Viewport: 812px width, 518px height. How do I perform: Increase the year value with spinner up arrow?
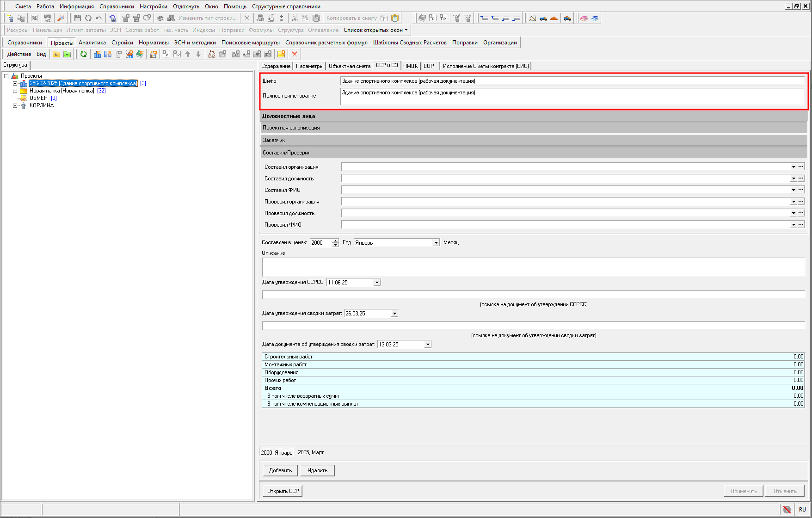tap(336, 240)
